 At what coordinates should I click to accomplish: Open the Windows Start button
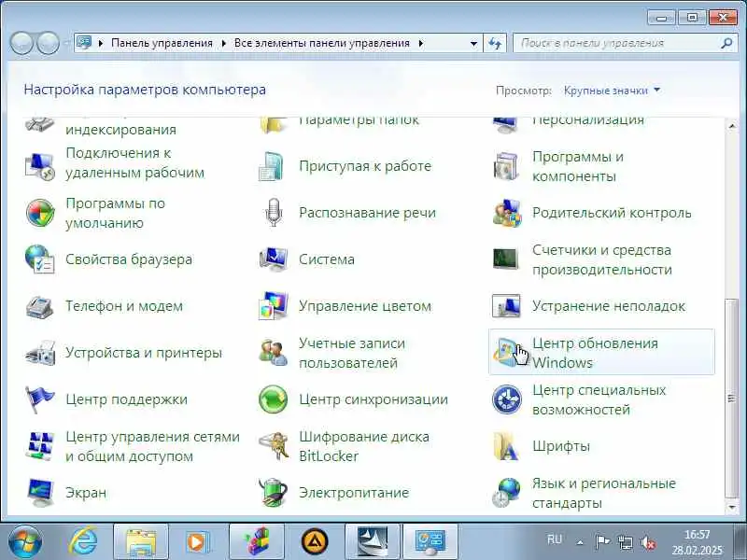[25, 542]
